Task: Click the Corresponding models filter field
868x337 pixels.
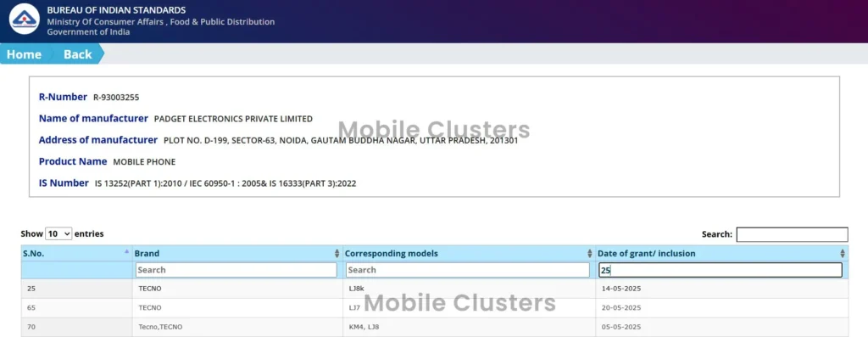Action: click(468, 270)
